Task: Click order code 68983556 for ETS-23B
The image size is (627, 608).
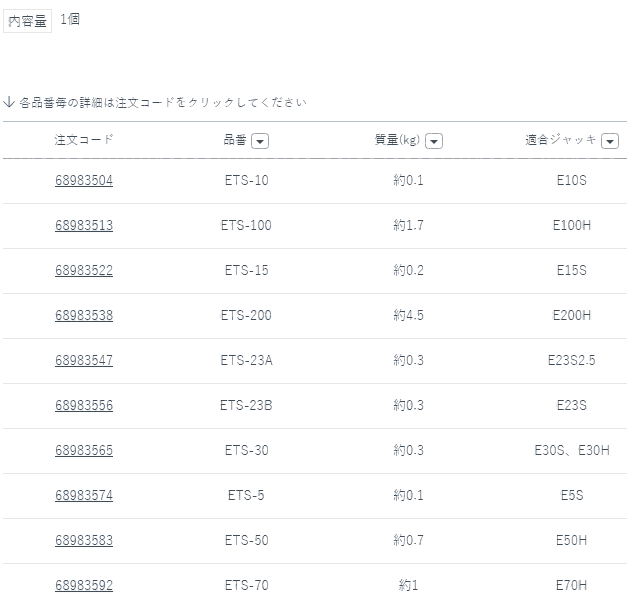Action: [x=84, y=406]
